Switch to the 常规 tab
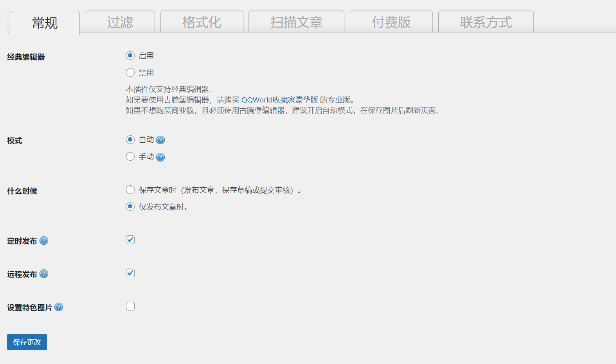 coord(45,23)
